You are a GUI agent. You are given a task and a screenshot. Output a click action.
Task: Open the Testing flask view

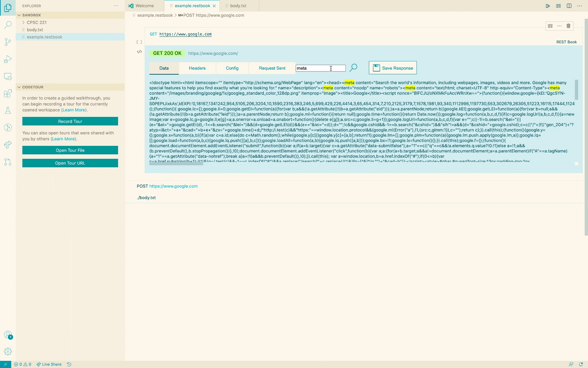8,110
